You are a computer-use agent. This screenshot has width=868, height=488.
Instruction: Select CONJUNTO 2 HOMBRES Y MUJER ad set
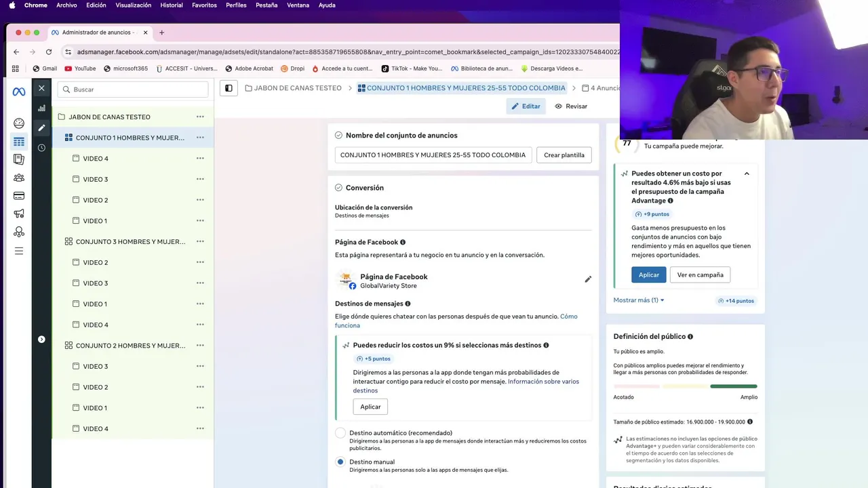tap(130, 346)
